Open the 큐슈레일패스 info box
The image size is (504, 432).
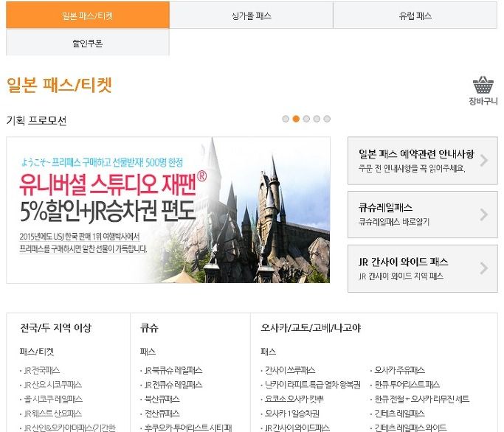click(x=423, y=215)
